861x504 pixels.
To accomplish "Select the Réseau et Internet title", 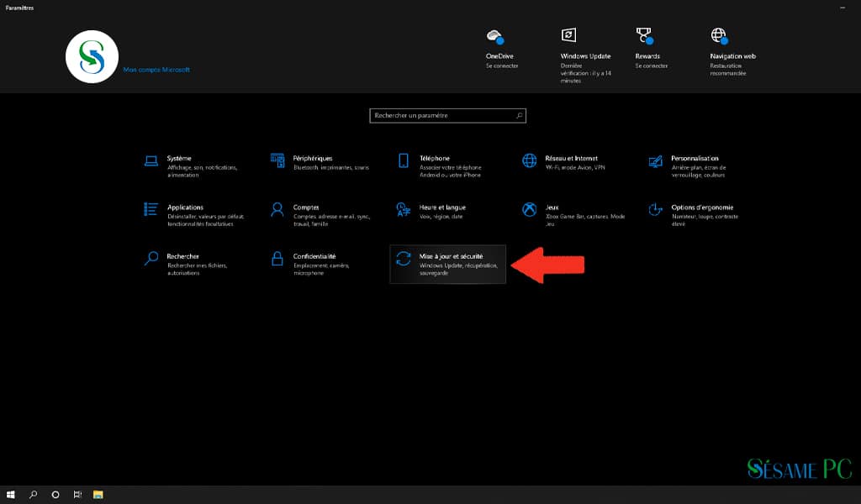I will [x=571, y=159].
